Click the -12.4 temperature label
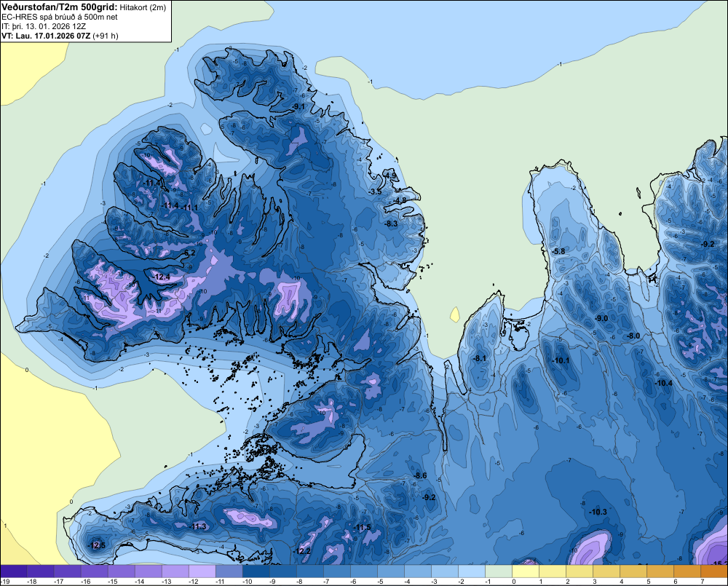Image resolution: width=728 pixels, height=586 pixels. point(162,277)
